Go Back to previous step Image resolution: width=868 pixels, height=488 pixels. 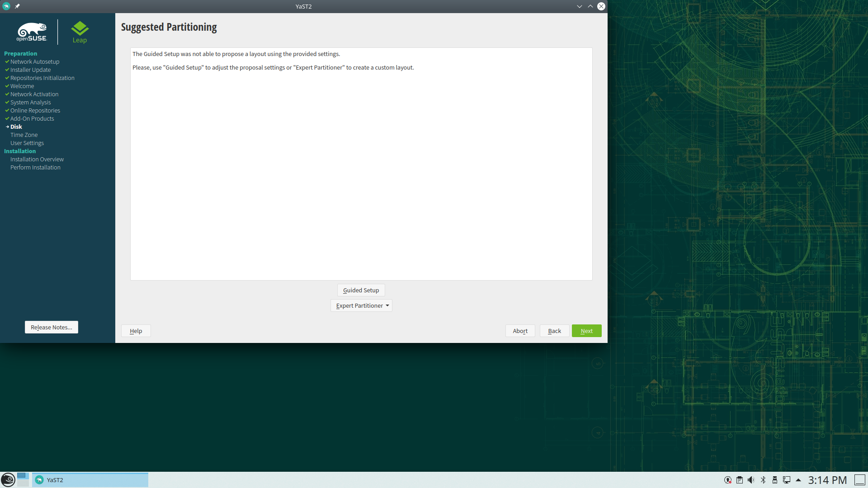coord(554,331)
